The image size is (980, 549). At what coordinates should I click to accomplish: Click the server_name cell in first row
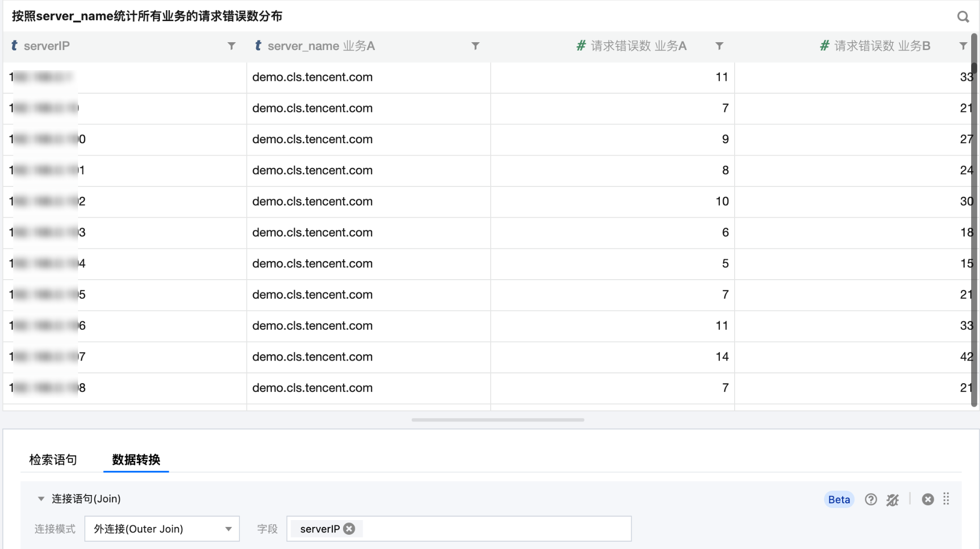pyautogui.click(x=312, y=77)
